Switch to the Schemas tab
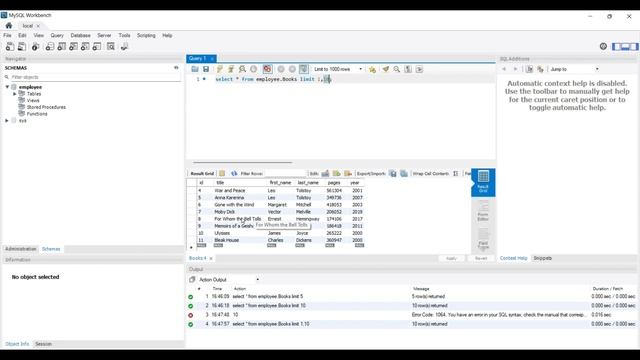 51,249
